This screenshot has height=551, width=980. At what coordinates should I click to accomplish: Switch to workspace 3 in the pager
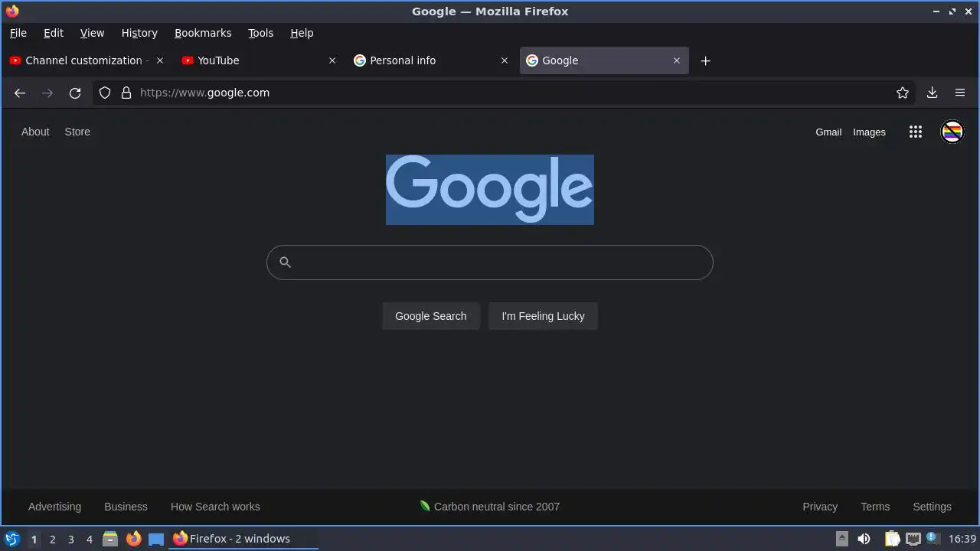point(70,539)
